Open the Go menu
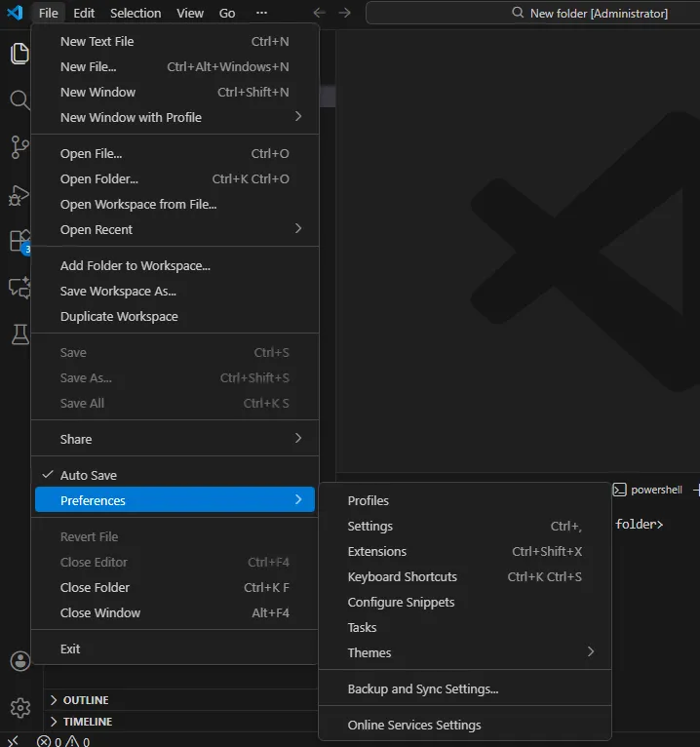The width and height of the screenshot is (700, 747). 226,13
